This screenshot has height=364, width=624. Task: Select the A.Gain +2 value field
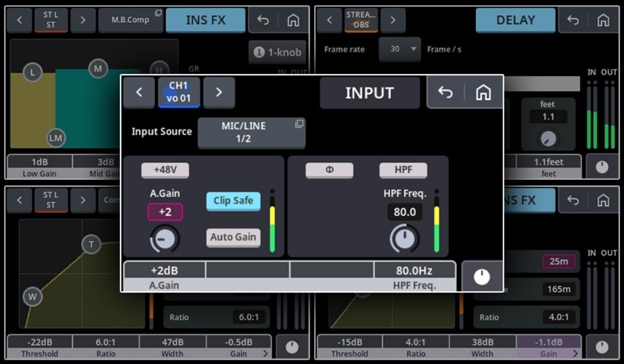click(x=165, y=212)
